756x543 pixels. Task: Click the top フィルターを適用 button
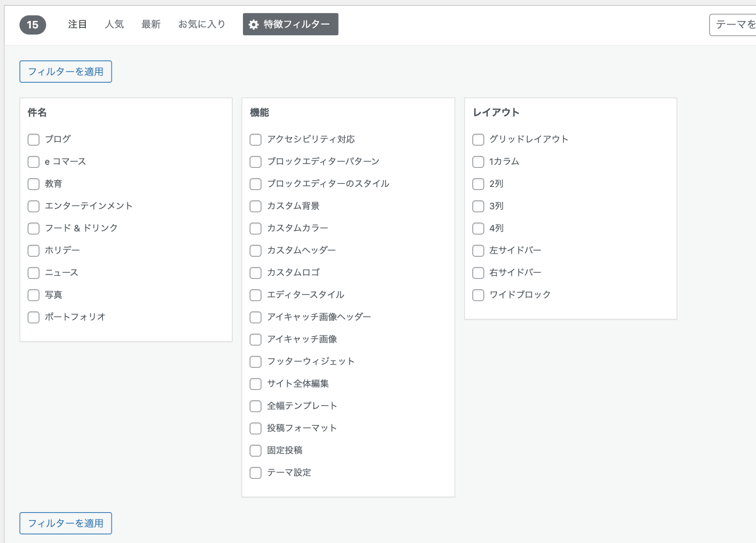tap(65, 72)
